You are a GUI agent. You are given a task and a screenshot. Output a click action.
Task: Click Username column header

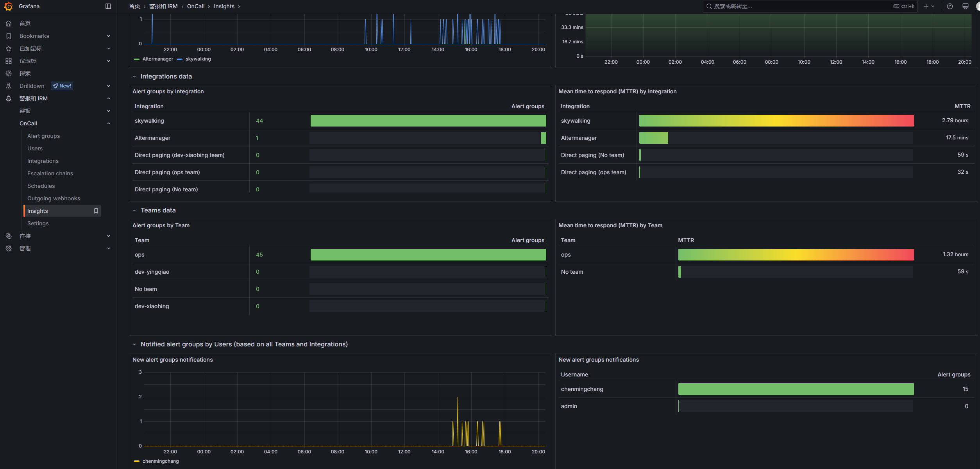[x=574, y=374]
